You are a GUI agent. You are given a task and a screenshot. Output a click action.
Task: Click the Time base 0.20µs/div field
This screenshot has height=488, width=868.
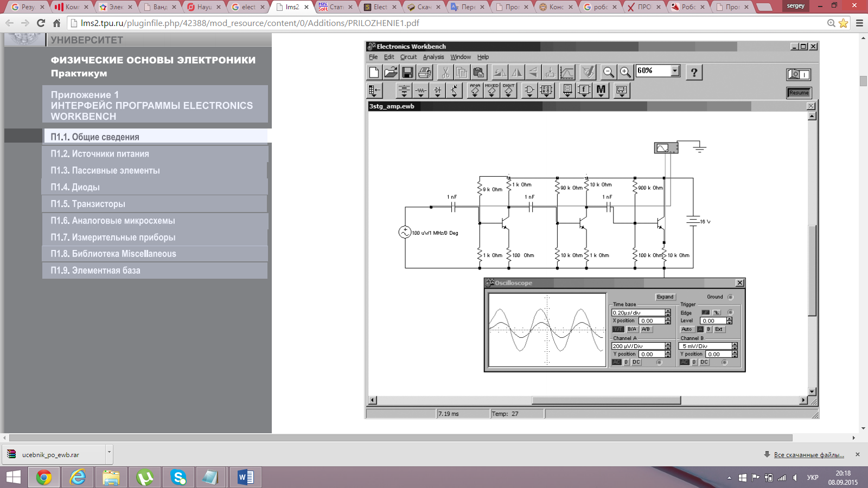coord(637,313)
